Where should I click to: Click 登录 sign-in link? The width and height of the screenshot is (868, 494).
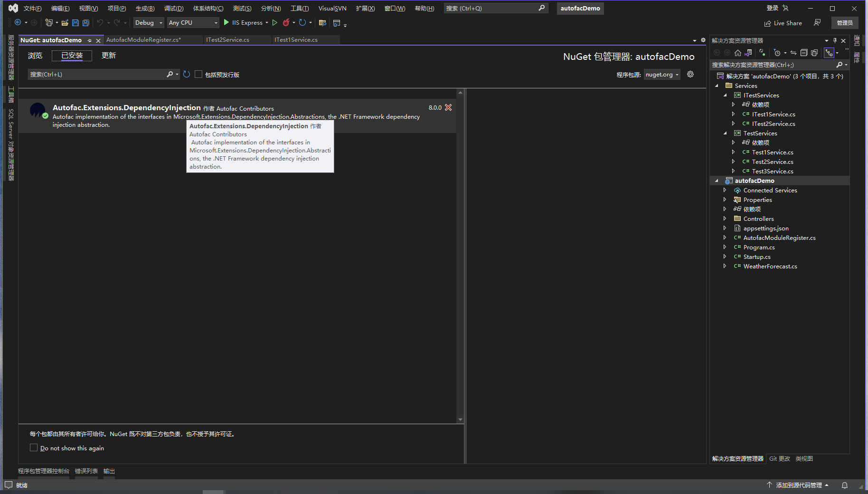point(773,8)
